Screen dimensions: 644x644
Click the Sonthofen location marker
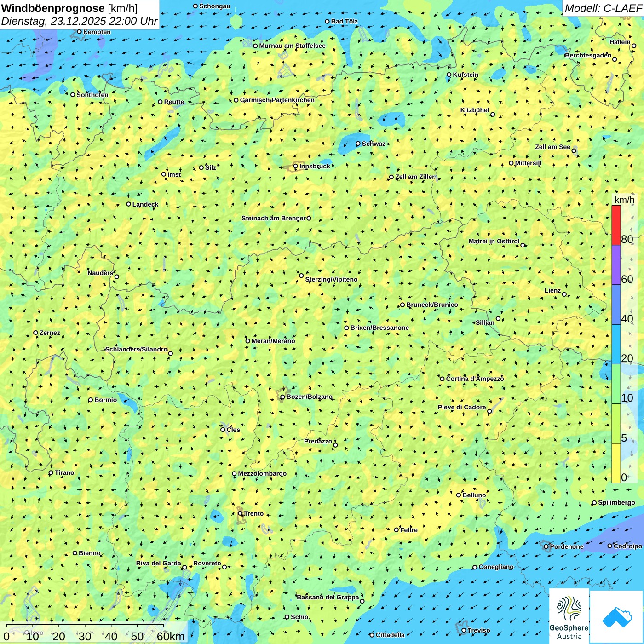(73, 95)
